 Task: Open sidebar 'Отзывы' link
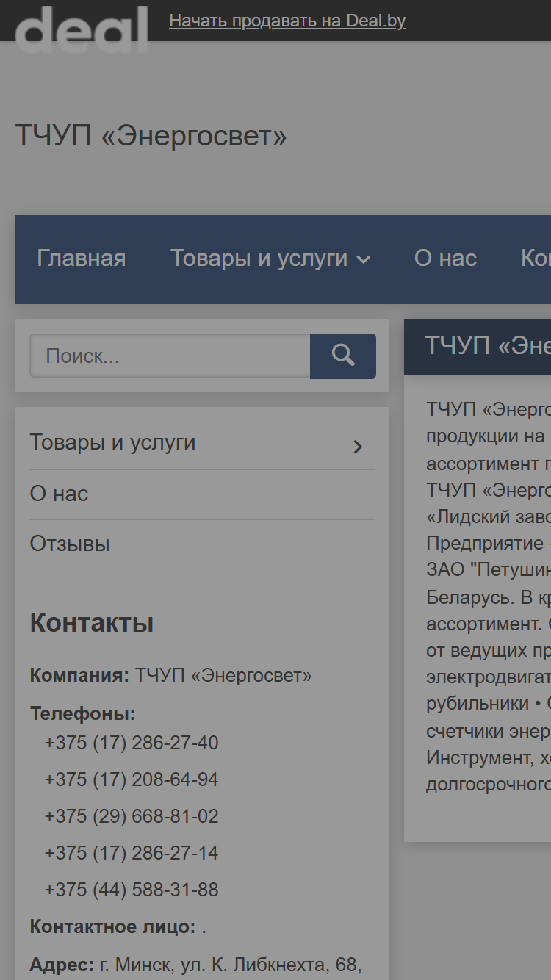tap(70, 544)
